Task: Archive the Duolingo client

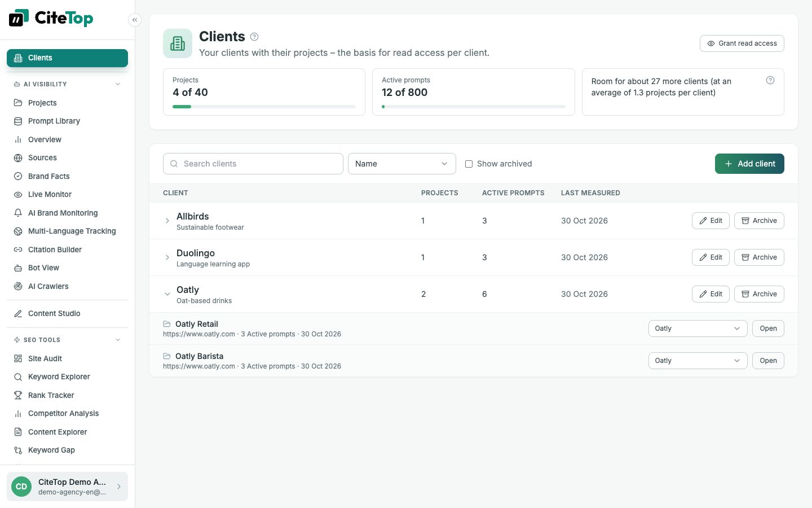Action: pos(759,257)
